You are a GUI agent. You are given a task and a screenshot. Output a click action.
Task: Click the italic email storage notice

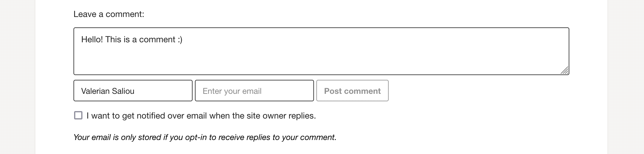pyautogui.click(x=205, y=137)
